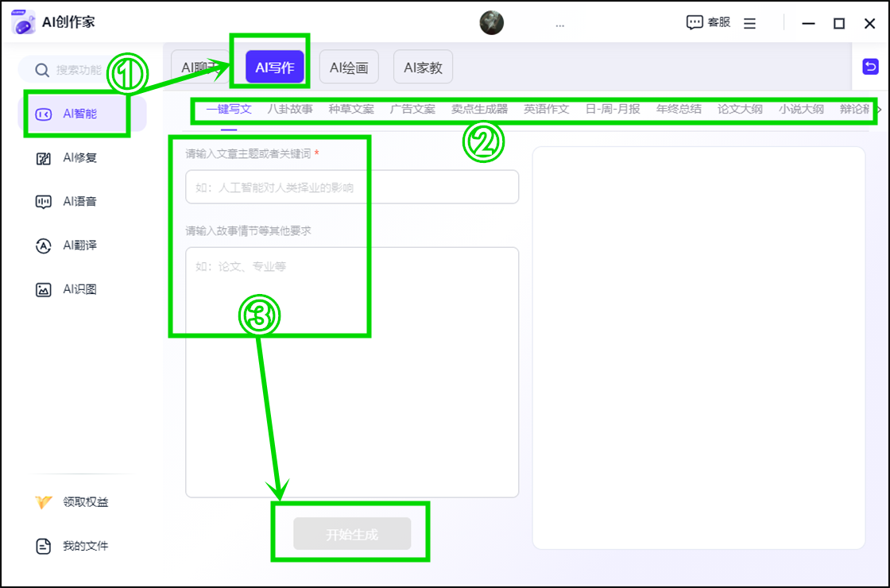This screenshot has height=588, width=890.
Task: Switch to the AI家教 tab
Action: point(423,68)
